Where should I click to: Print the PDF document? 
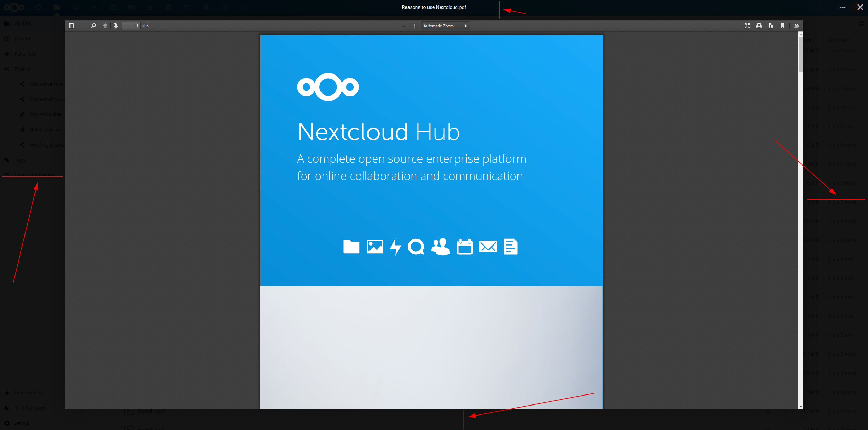pyautogui.click(x=759, y=26)
